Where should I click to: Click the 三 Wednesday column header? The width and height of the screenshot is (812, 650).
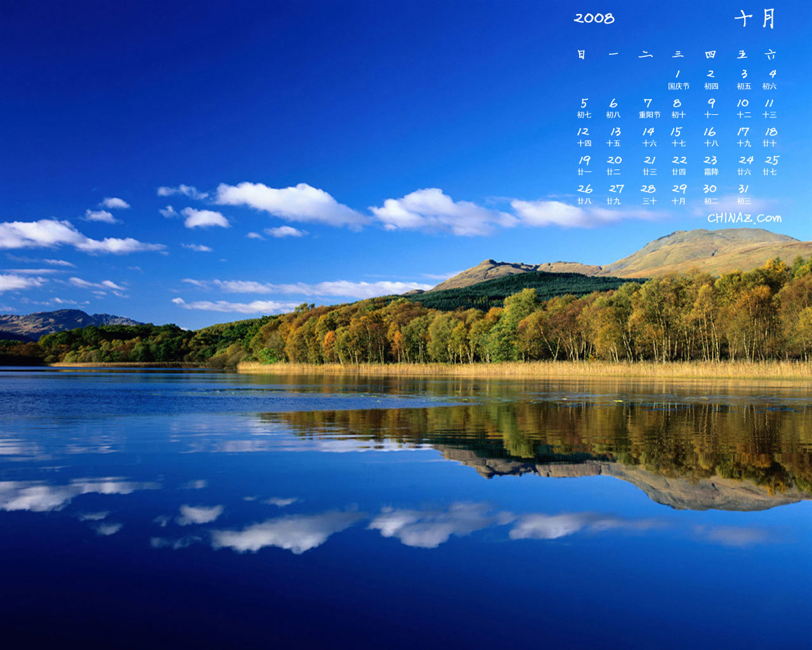[x=678, y=55]
